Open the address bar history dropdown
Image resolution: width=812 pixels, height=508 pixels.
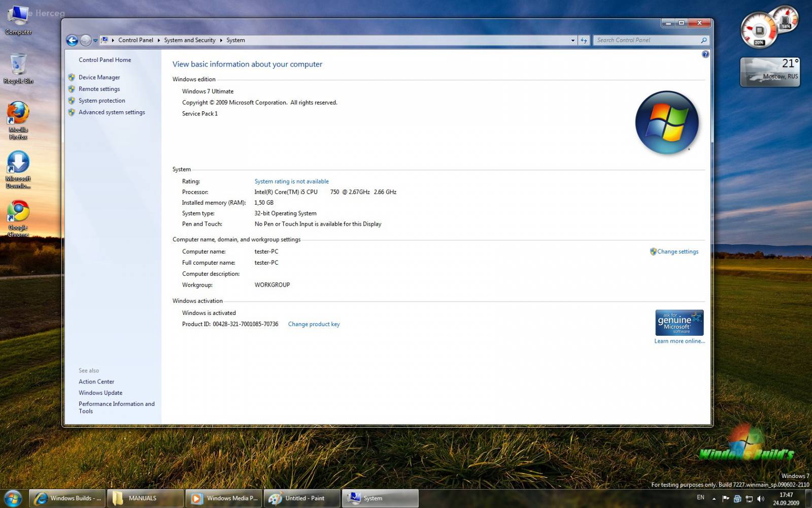click(x=573, y=40)
